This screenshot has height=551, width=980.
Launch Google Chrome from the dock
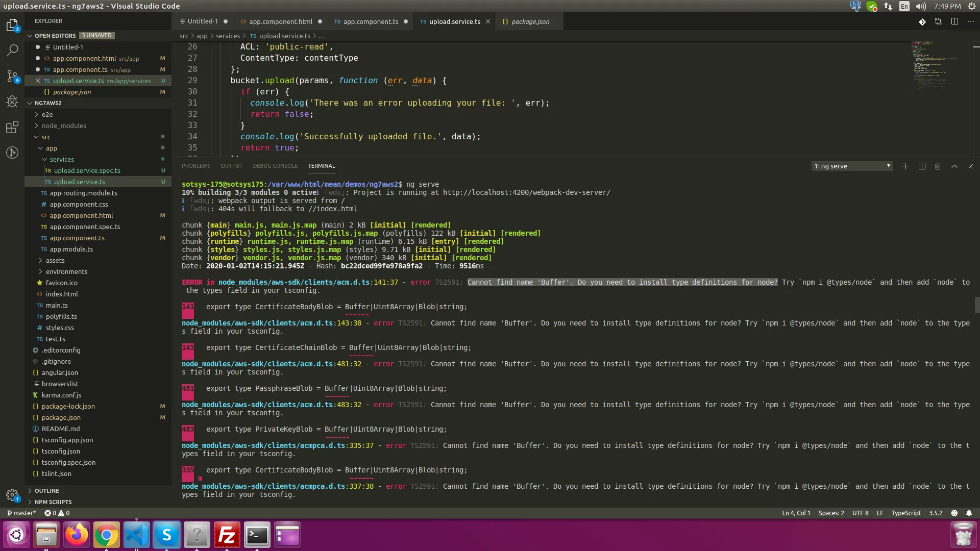point(106,535)
